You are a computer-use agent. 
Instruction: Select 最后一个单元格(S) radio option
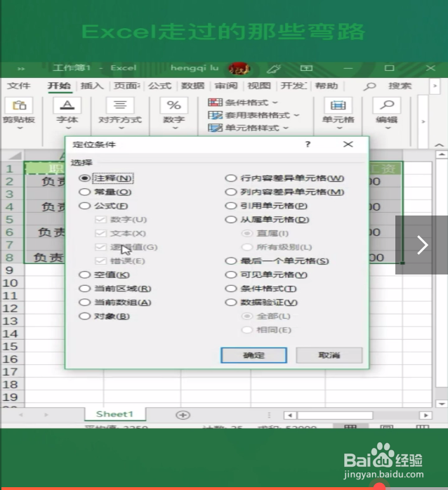231,261
